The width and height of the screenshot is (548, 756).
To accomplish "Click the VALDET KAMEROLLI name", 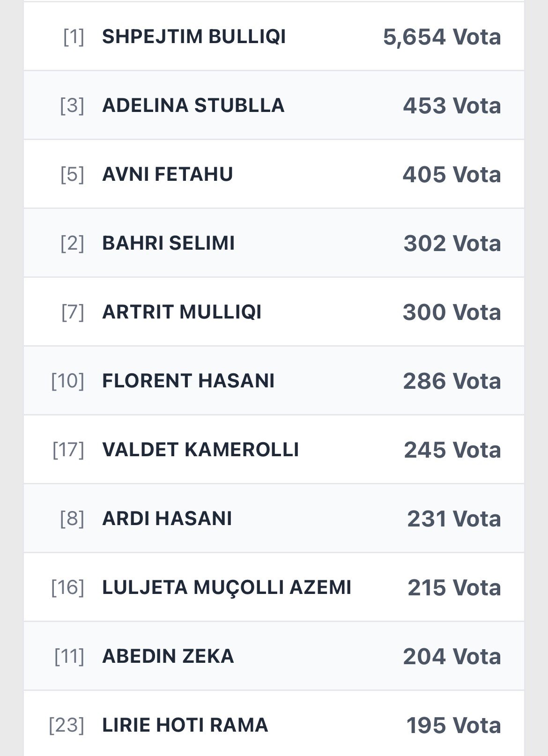I will click(x=200, y=450).
